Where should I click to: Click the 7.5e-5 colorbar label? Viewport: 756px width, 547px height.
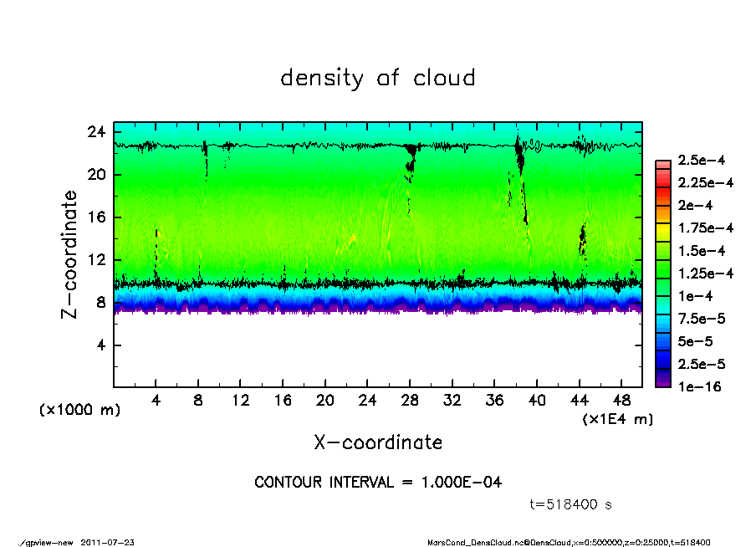[x=701, y=319]
